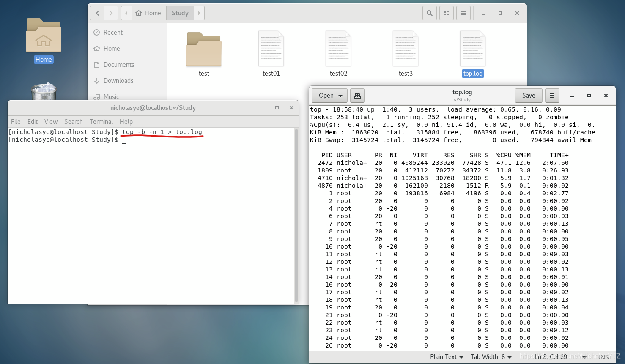The image size is (625, 364).
Task: Open Ln/Col position dropdown in status bar
Action: (x=561, y=357)
